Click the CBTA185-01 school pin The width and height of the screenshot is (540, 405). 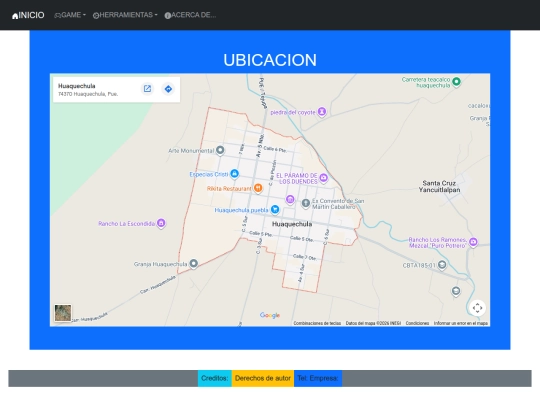tap(442, 265)
